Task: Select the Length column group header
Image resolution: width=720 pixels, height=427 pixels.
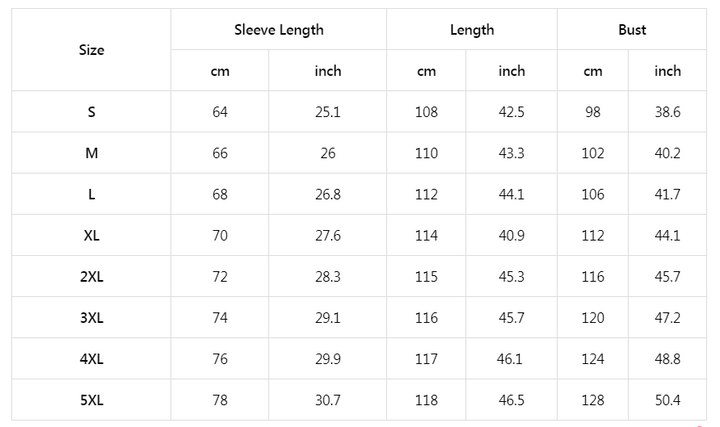Action: pyautogui.click(x=472, y=30)
